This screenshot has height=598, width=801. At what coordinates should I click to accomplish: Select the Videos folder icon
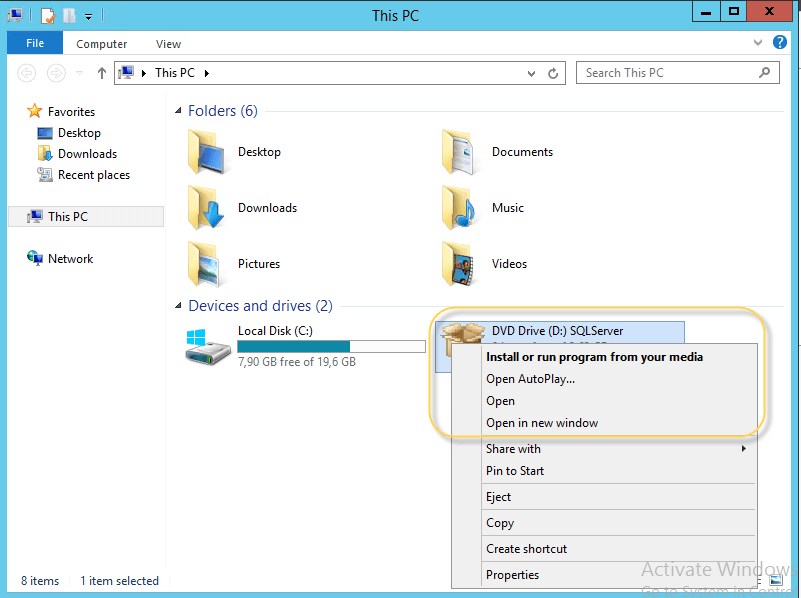460,264
